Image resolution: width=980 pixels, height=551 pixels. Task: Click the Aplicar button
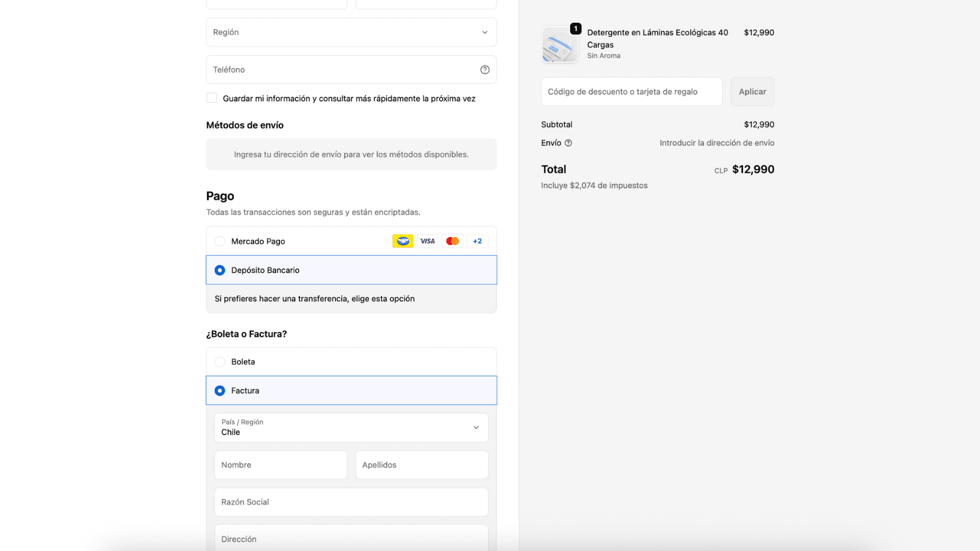coord(752,91)
